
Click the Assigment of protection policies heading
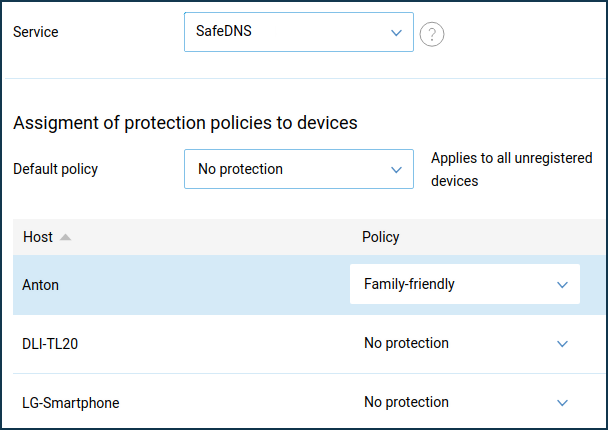(x=185, y=123)
